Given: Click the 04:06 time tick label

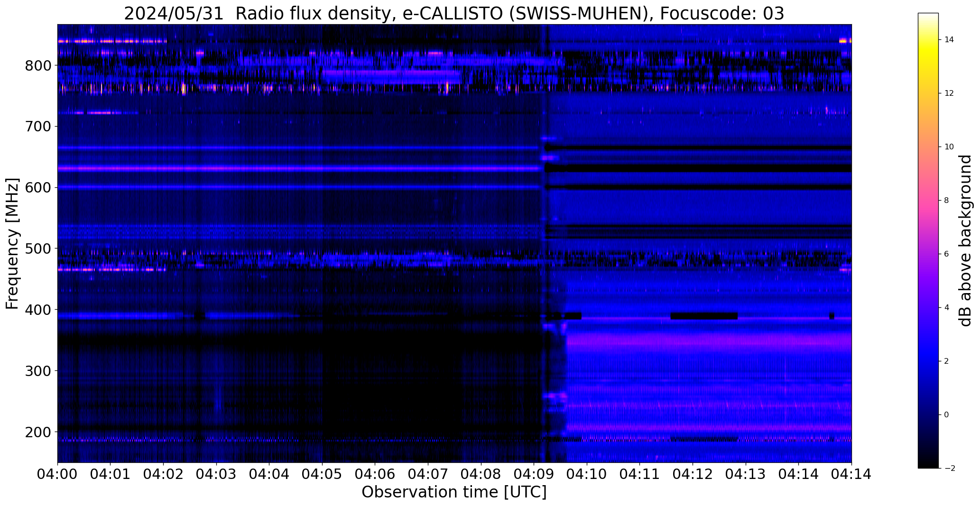Looking at the screenshot, I should [x=375, y=474].
